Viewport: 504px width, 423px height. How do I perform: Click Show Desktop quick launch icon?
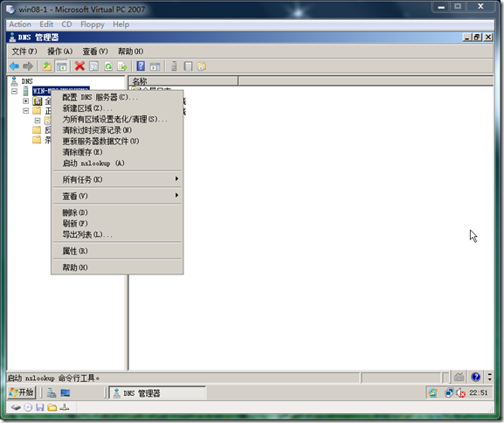[x=66, y=392]
